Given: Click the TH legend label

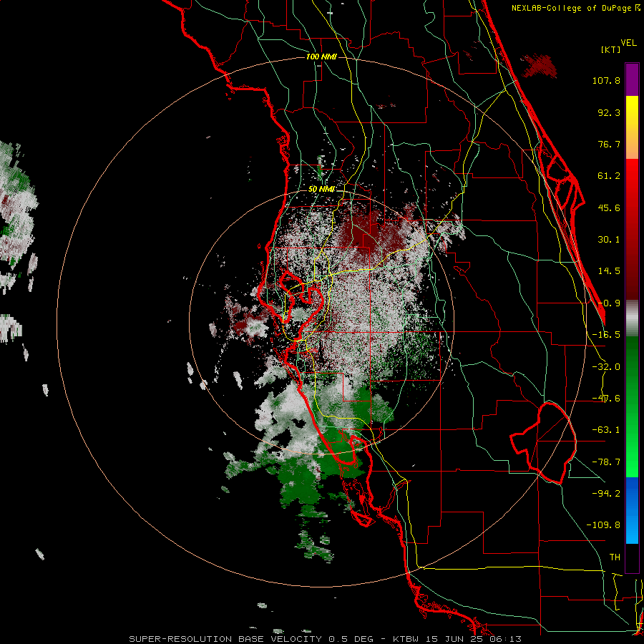Looking at the screenshot, I should 615,557.
